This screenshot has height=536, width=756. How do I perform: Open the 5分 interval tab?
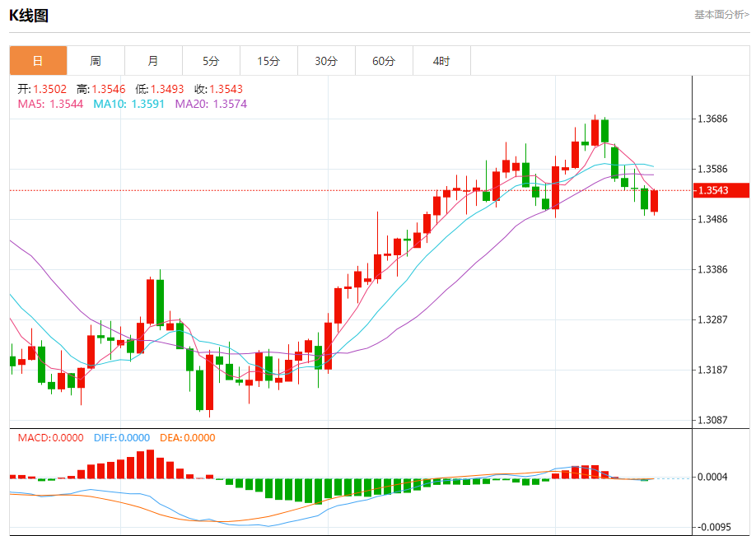(x=211, y=61)
